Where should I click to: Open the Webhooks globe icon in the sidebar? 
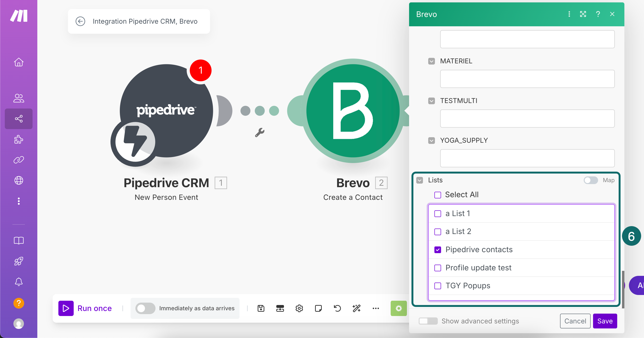(19, 180)
